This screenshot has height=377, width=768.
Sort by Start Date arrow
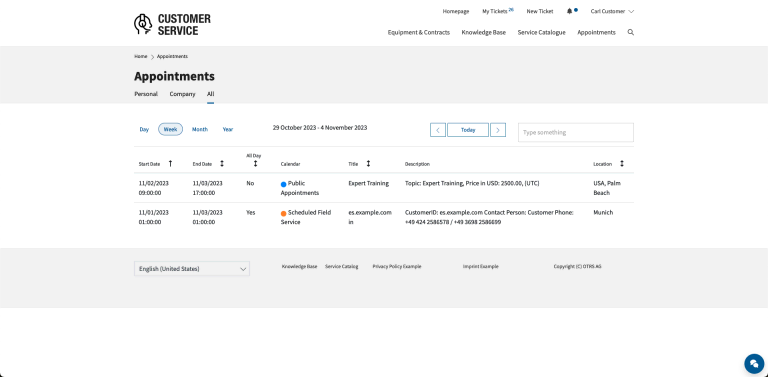[x=170, y=164]
